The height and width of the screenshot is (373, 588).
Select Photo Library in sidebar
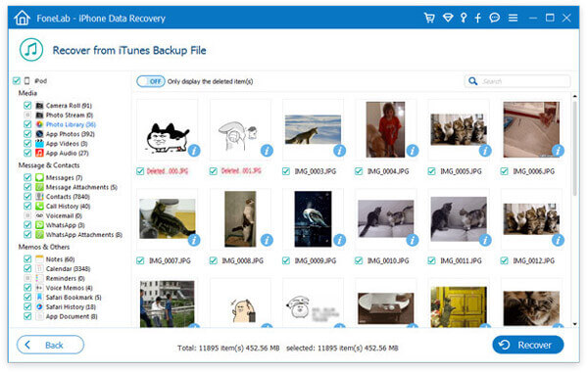tap(71, 124)
